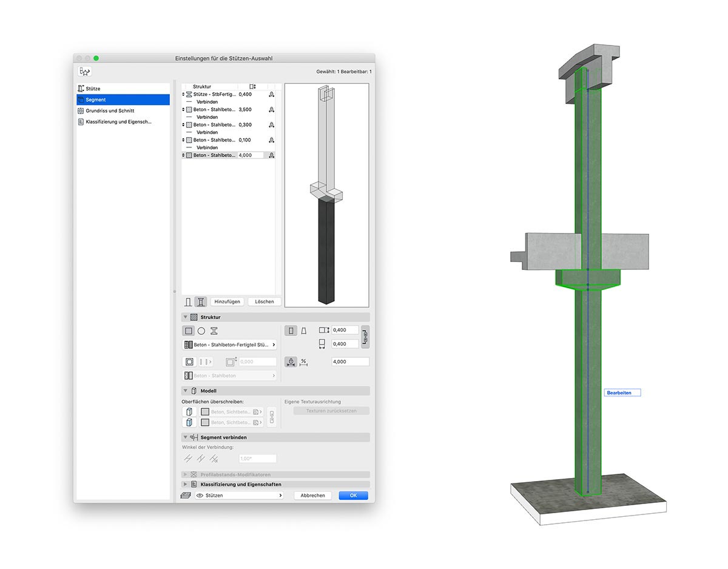Click the first connection angle icon
The height and width of the screenshot is (569, 728).
click(188, 459)
